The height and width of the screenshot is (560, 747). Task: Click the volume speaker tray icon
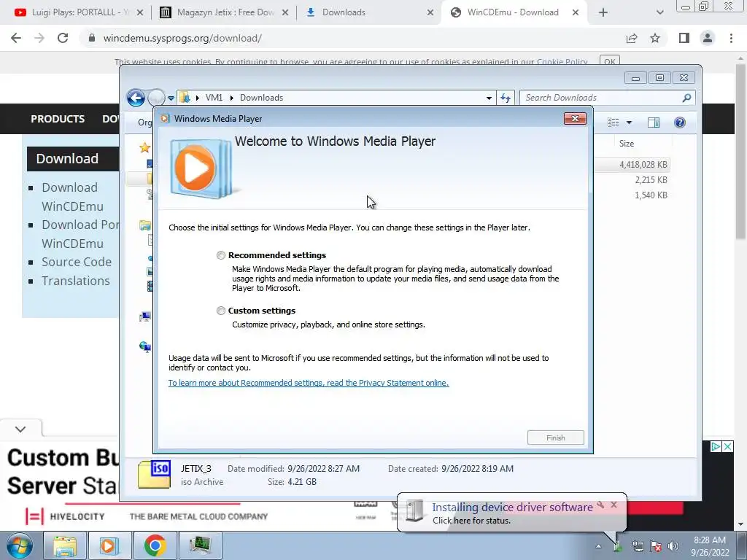673,546
